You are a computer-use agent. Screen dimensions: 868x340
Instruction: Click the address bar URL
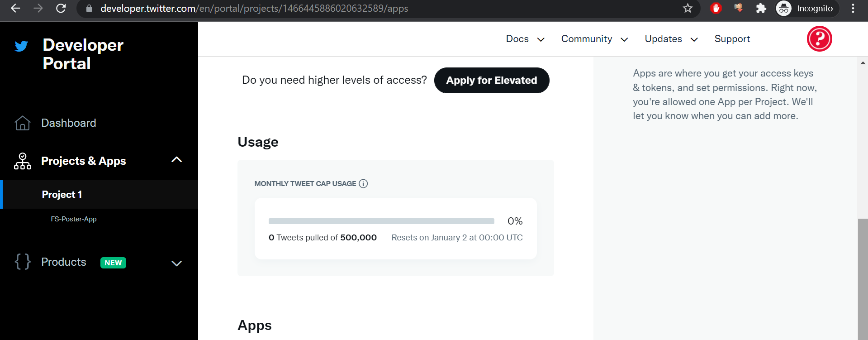pos(254,8)
